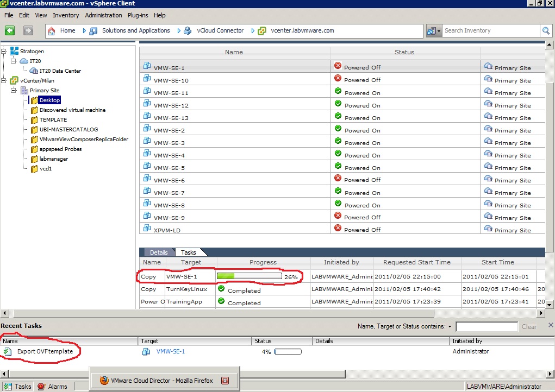Screen dimensions: 555x392
Task: Click the Firefox icon in the taskbar popup
Action: tap(104, 381)
